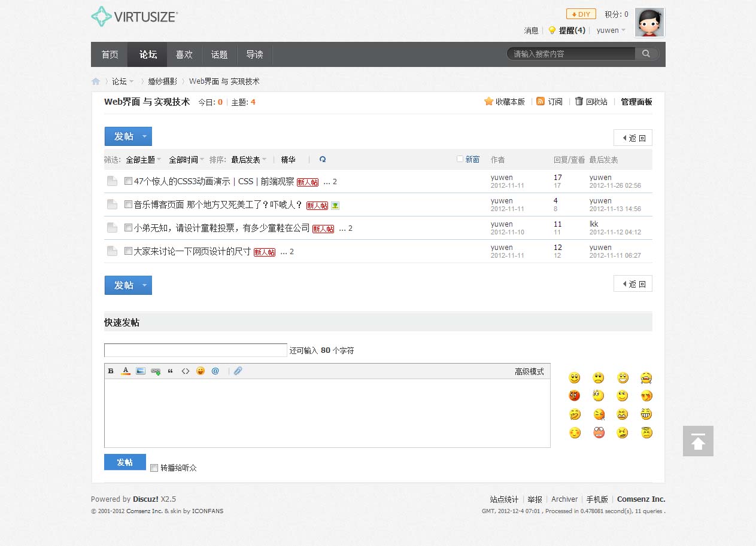Expand the 论坛 breadcrumb dropdown
The width and height of the screenshot is (756, 546).
tap(123, 81)
